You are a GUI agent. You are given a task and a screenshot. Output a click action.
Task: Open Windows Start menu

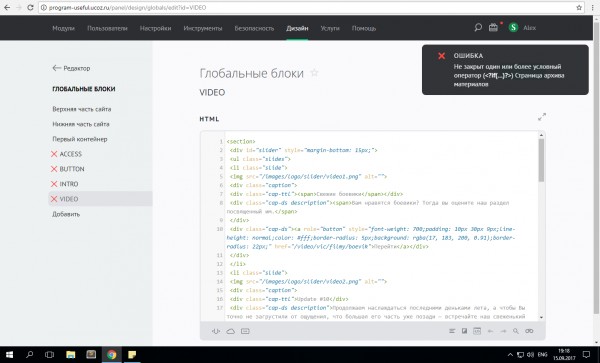point(9,355)
